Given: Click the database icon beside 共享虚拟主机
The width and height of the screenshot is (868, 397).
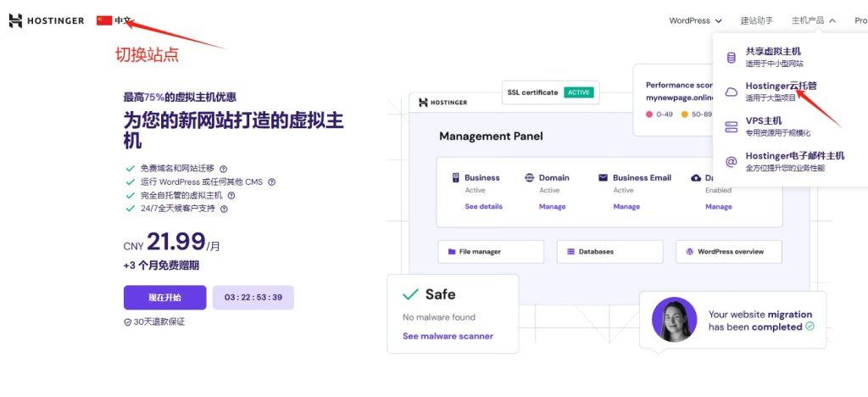Looking at the screenshot, I should coord(732,58).
